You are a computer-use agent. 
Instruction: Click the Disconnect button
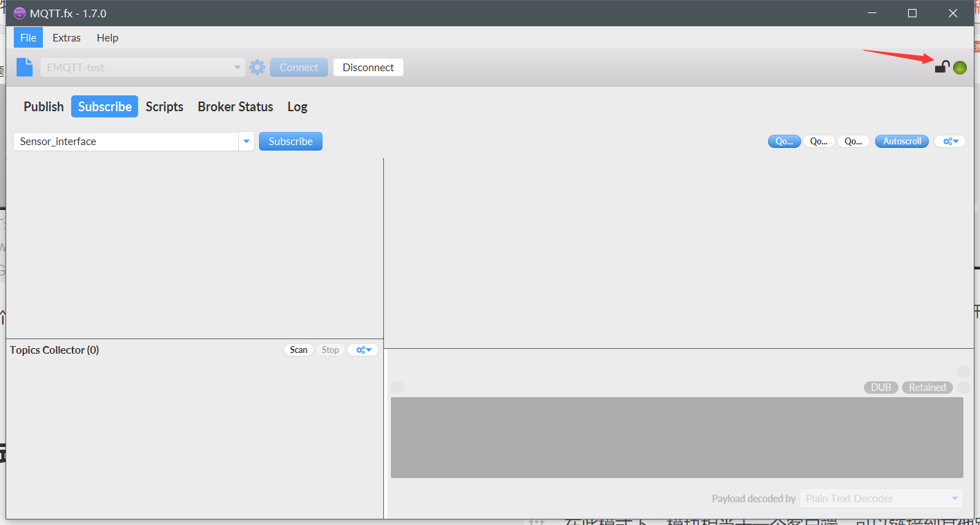368,68
